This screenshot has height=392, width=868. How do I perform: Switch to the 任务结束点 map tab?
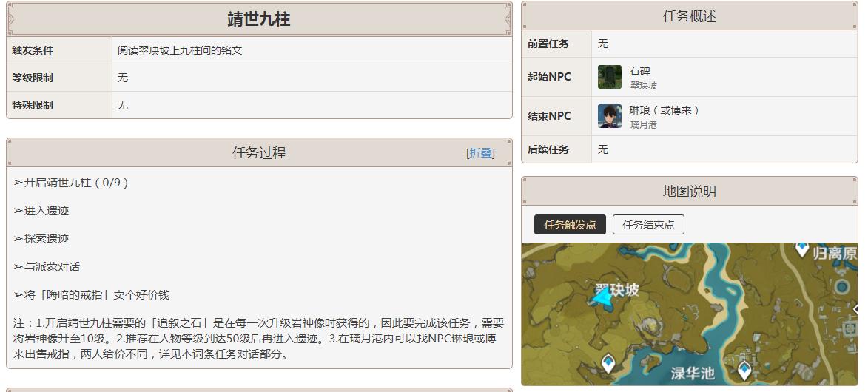(648, 225)
